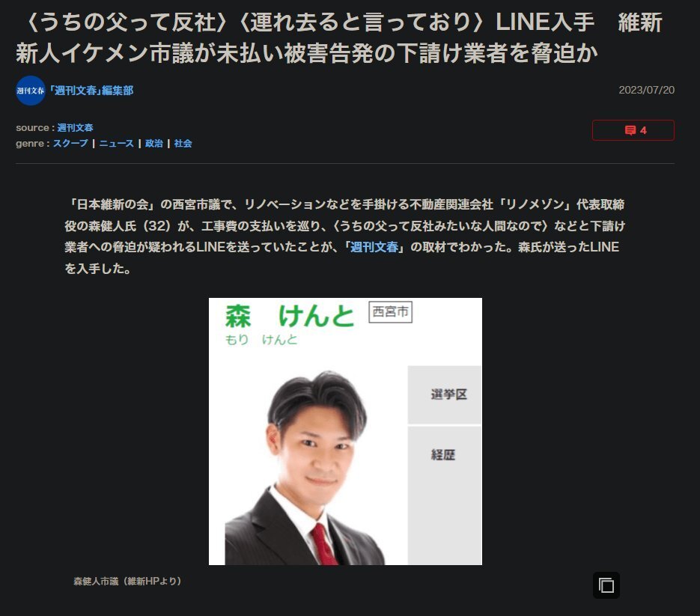Click the 西宮市 label badge

(390, 312)
